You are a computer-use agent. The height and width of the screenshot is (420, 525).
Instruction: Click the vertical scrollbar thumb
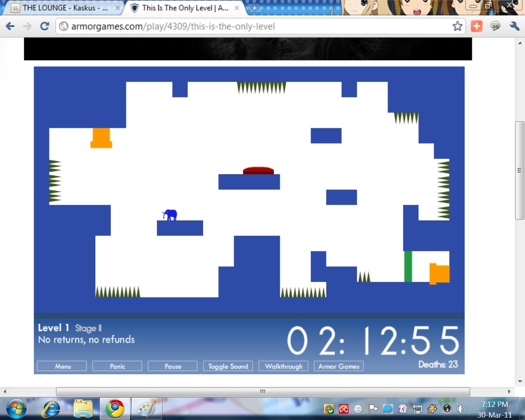520,171
